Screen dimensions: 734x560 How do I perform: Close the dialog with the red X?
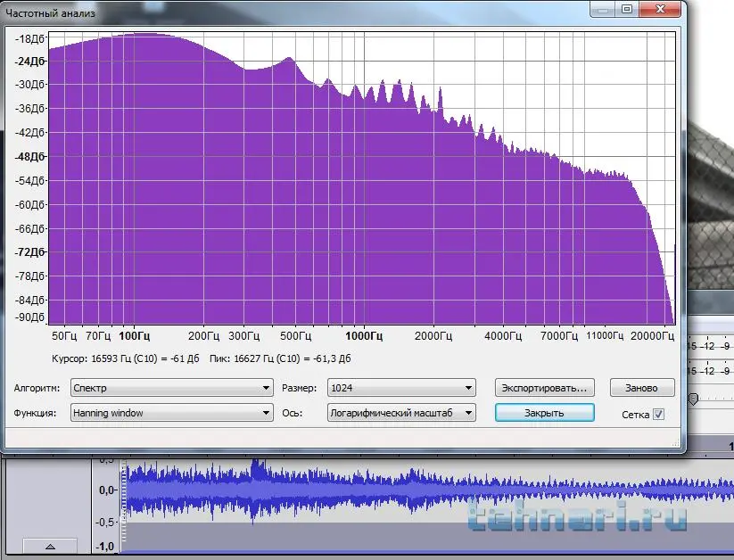661,9
